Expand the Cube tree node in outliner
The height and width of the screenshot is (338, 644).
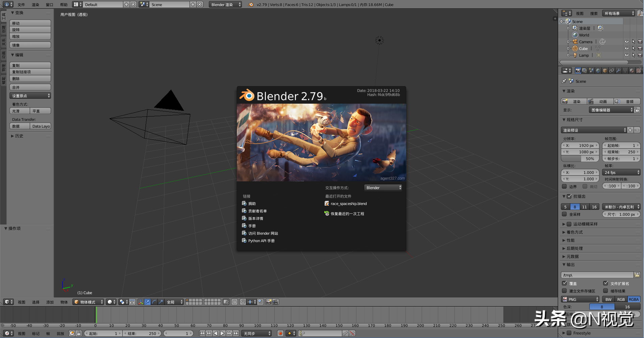coord(568,49)
